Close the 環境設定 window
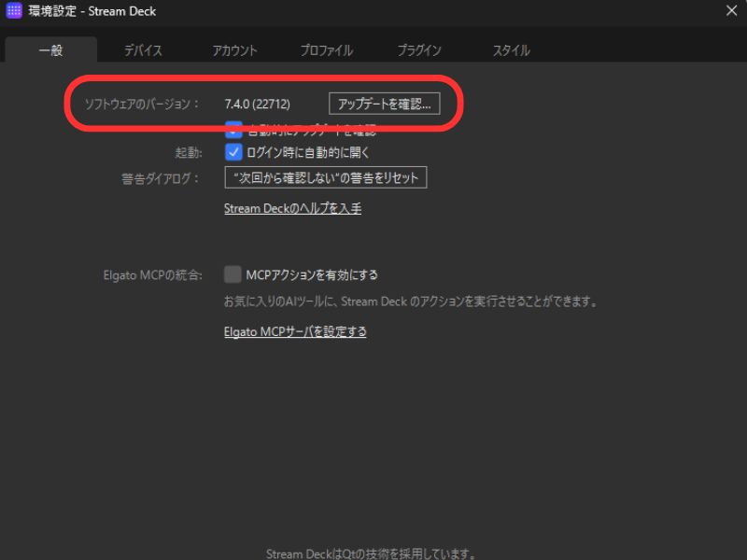 pos(731,11)
